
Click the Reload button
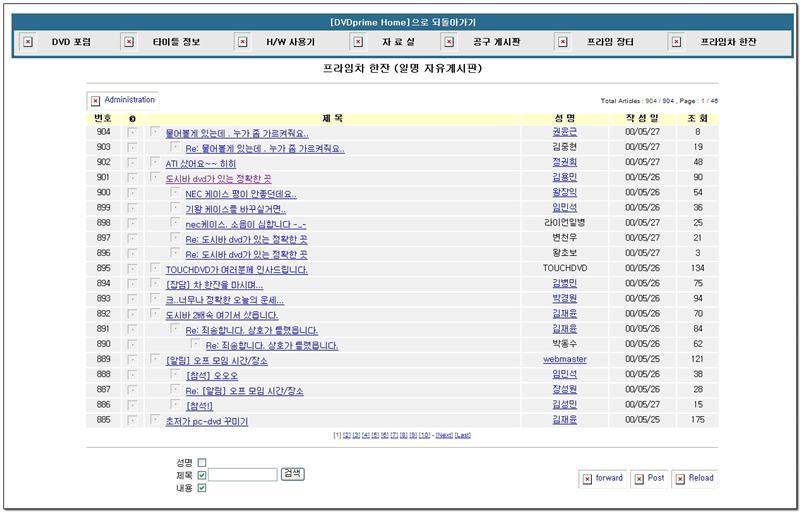694,478
